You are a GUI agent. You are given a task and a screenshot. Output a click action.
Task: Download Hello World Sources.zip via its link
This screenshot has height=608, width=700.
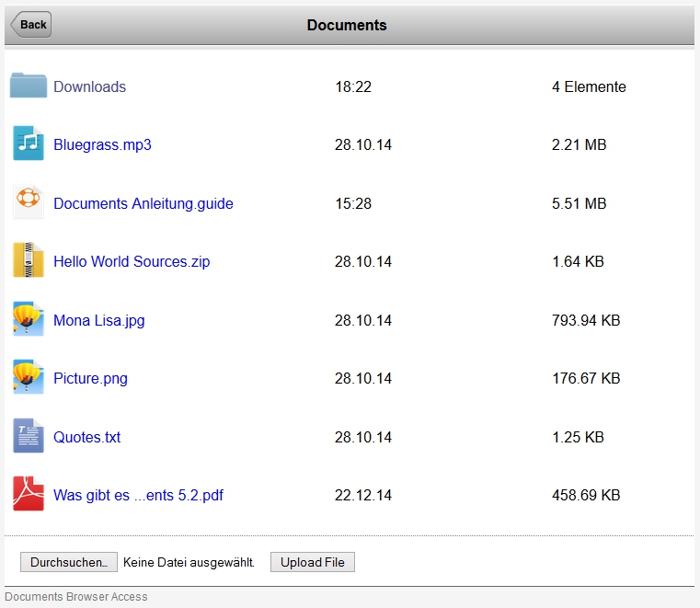(132, 262)
